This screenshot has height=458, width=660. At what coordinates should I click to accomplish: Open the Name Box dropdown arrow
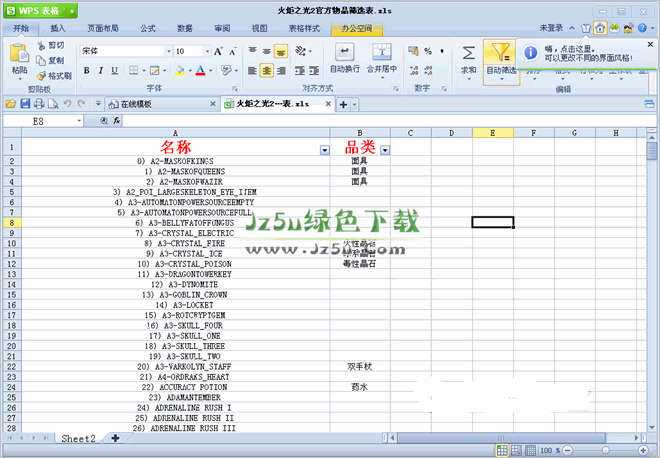tap(79, 121)
